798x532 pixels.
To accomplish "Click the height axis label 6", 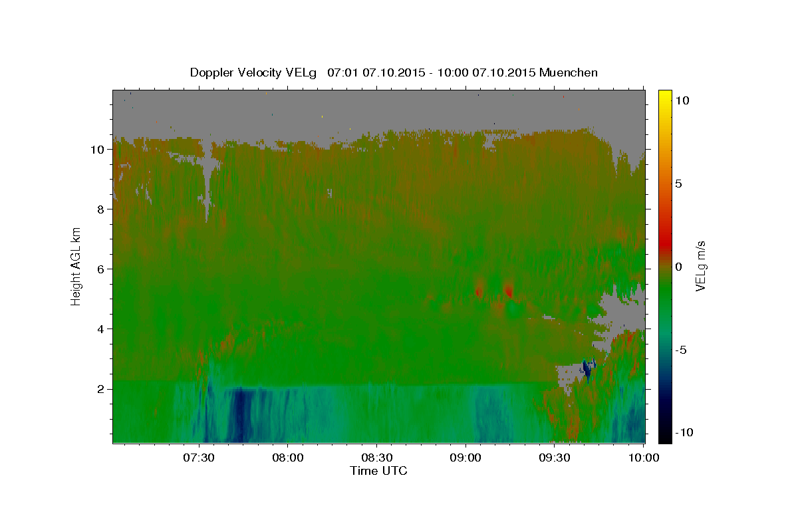I will coord(102,269).
